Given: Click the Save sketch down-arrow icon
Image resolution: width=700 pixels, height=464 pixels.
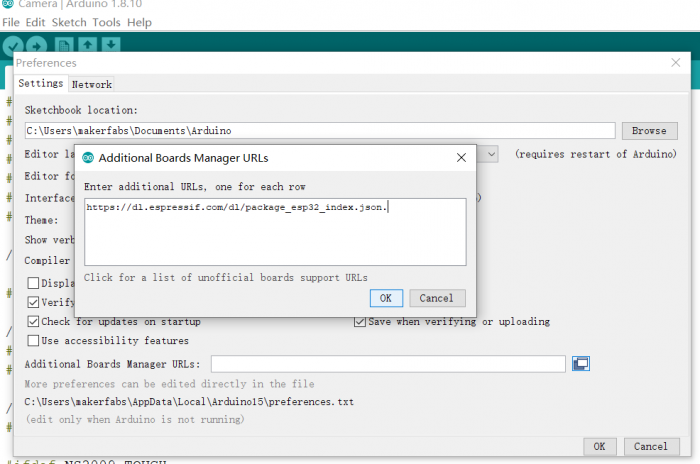Looking at the screenshot, I should pos(111,45).
